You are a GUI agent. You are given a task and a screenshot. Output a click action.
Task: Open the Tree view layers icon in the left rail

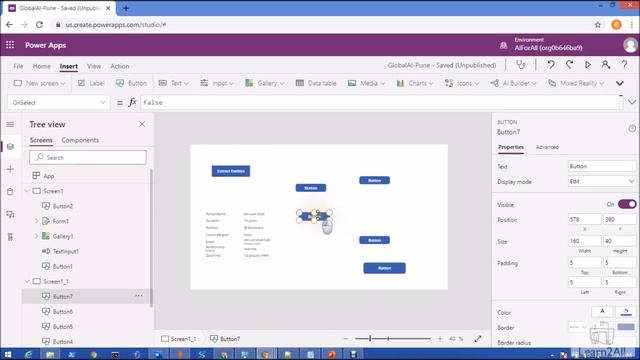(x=10, y=146)
